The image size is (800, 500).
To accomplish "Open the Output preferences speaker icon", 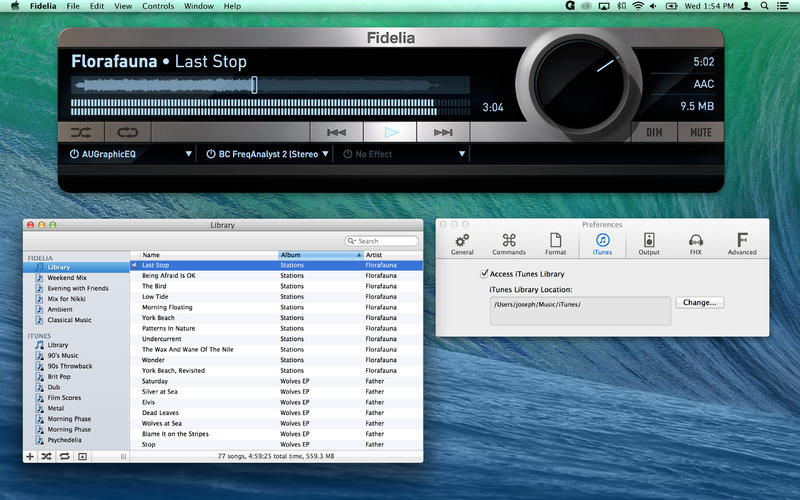I will [649, 244].
